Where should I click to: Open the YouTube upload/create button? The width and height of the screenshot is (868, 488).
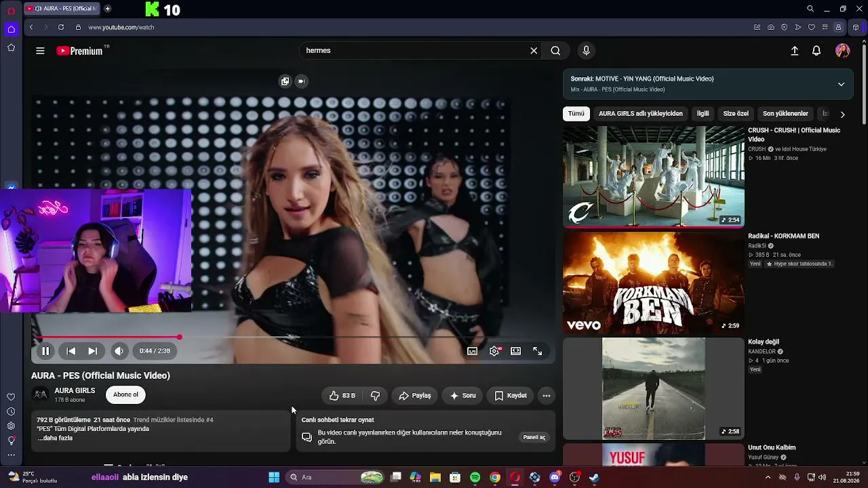795,51
